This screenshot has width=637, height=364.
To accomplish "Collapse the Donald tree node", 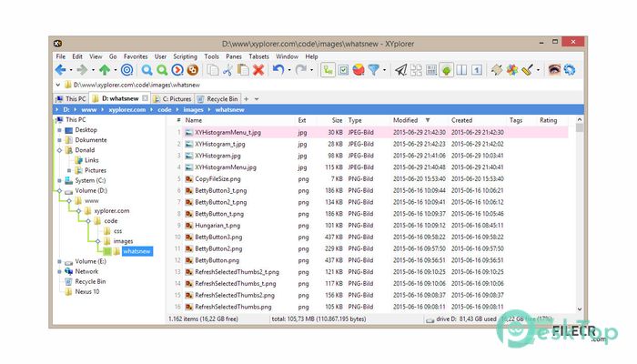I will tap(59, 150).
